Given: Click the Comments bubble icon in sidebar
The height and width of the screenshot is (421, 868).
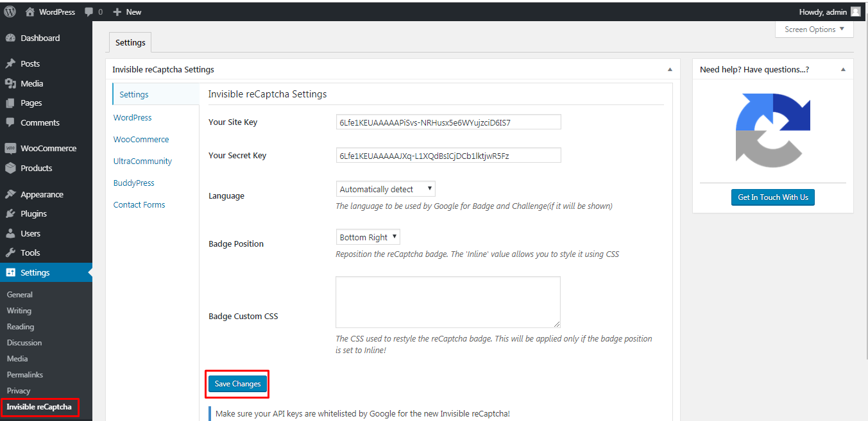Looking at the screenshot, I should coord(10,122).
